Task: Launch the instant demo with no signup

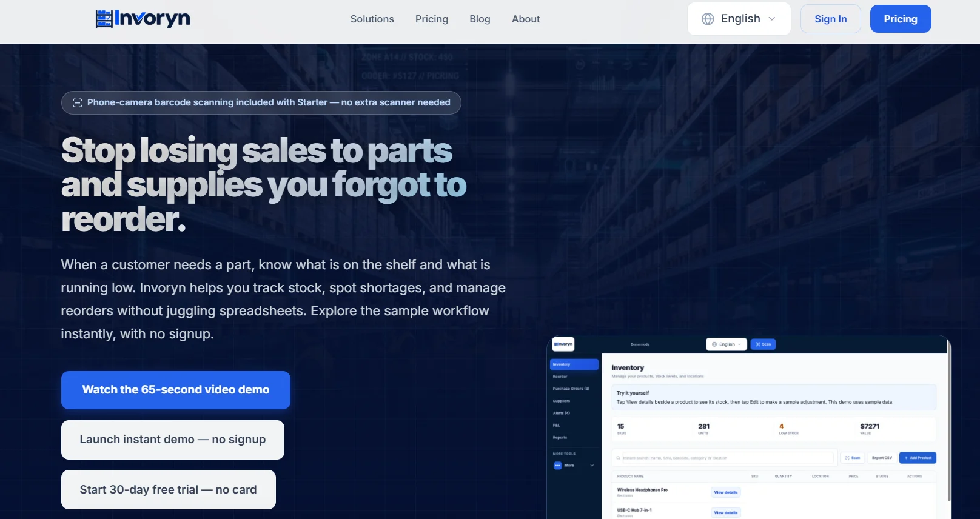Action: (173, 440)
